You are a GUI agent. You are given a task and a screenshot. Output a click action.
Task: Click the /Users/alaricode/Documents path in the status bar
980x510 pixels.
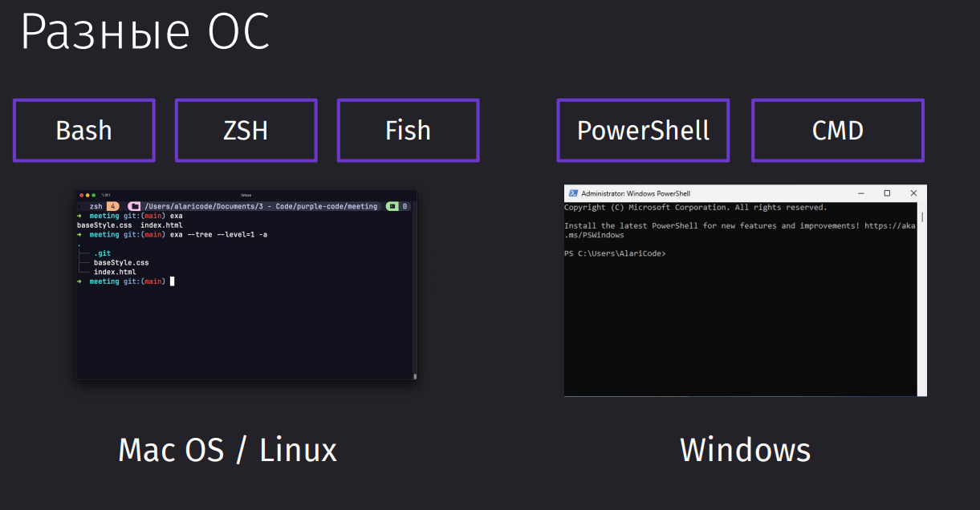tap(261, 206)
